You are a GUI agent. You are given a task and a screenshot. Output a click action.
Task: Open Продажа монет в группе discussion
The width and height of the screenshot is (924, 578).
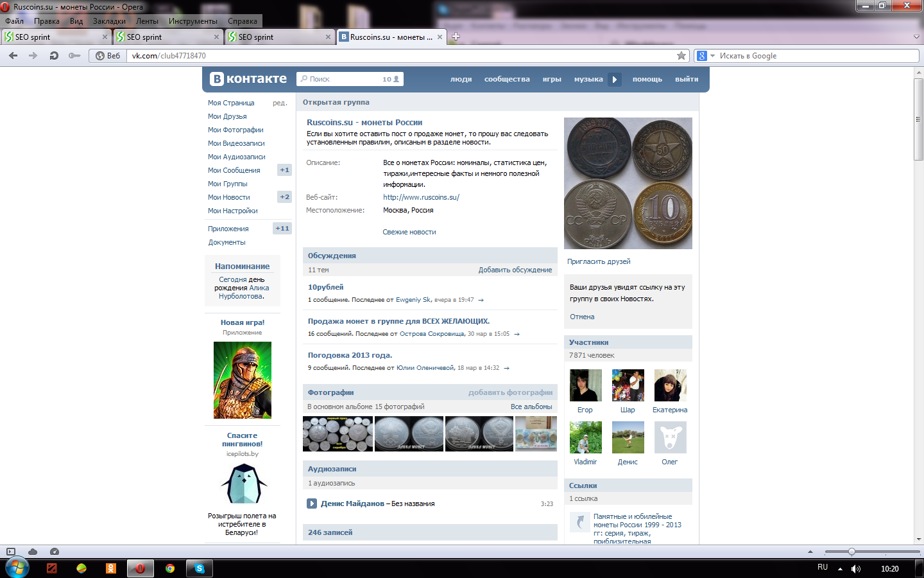click(x=398, y=321)
